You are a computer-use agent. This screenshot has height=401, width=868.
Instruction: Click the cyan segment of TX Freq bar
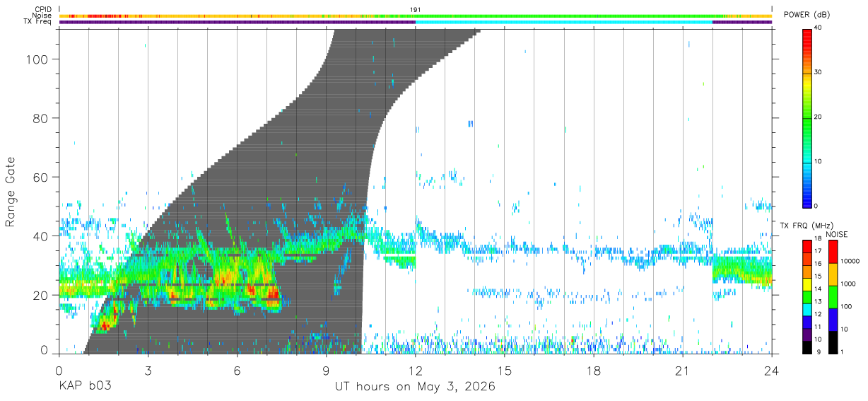[564, 22]
